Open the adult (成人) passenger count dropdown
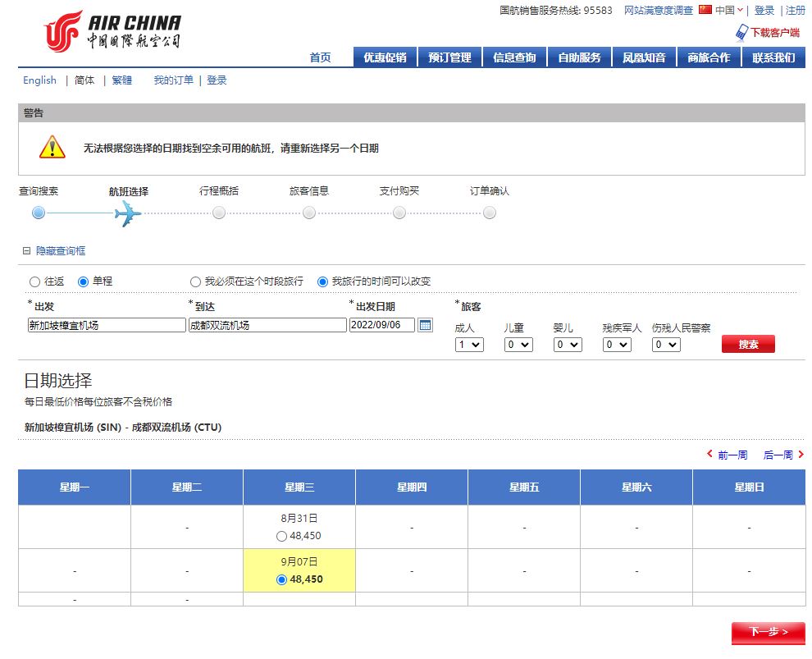This screenshot has width=812, height=659. [469, 345]
